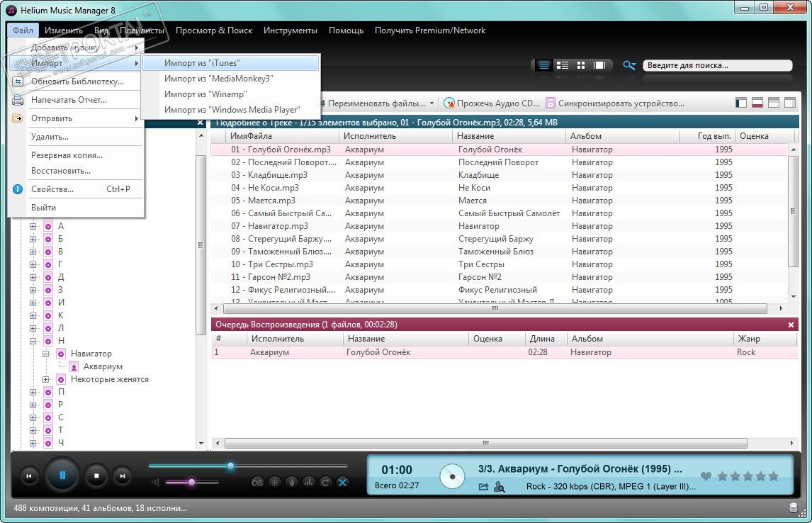Expand the Некоторые женятся tree node
812x523 pixels.
[x=46, y=379]
